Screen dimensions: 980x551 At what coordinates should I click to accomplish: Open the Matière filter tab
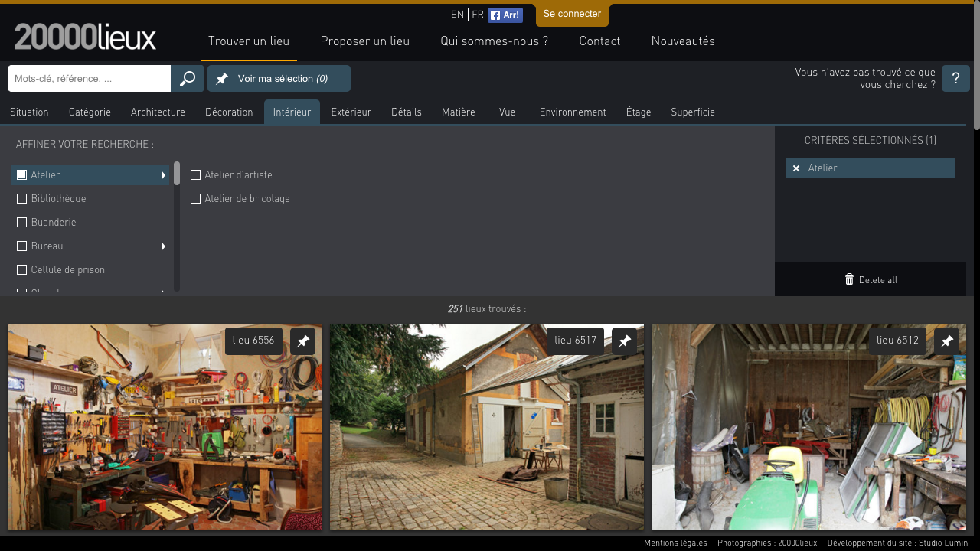pos(459,112)
